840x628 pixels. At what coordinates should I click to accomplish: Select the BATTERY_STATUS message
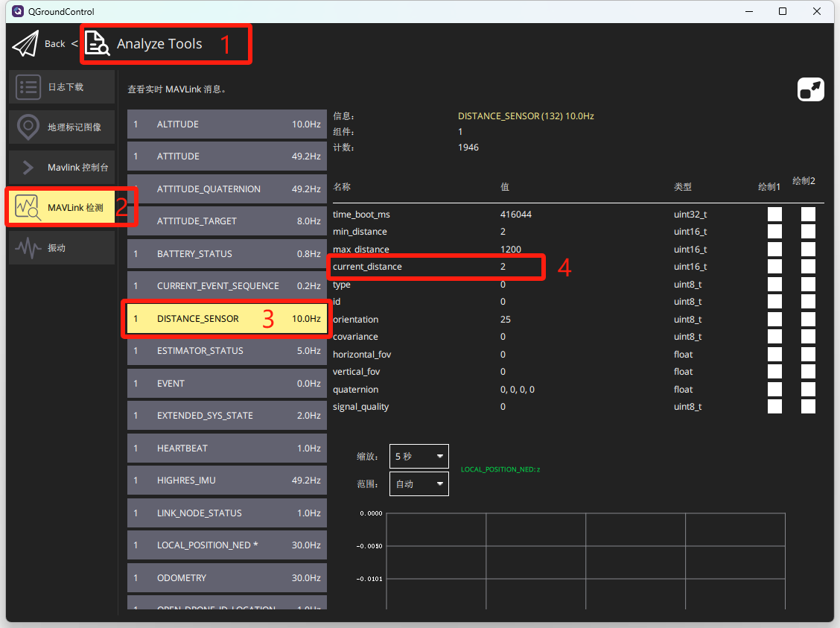pyautogui.click(x=226, y=254)
